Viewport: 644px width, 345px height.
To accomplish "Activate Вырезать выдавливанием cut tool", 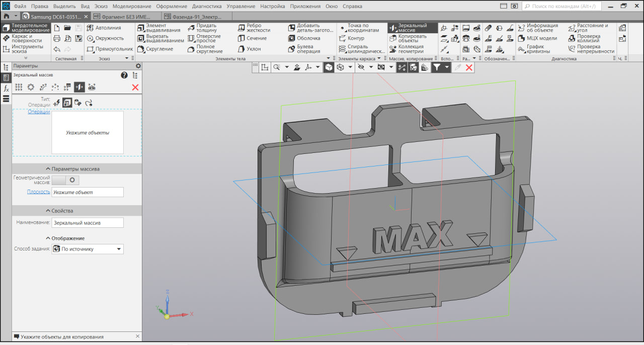I will point(160,38).
